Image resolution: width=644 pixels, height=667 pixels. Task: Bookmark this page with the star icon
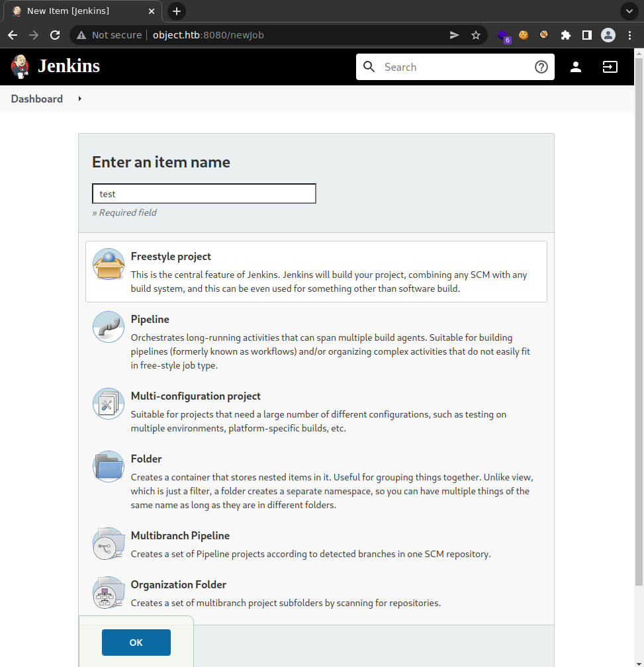click(x=475, y=35)
